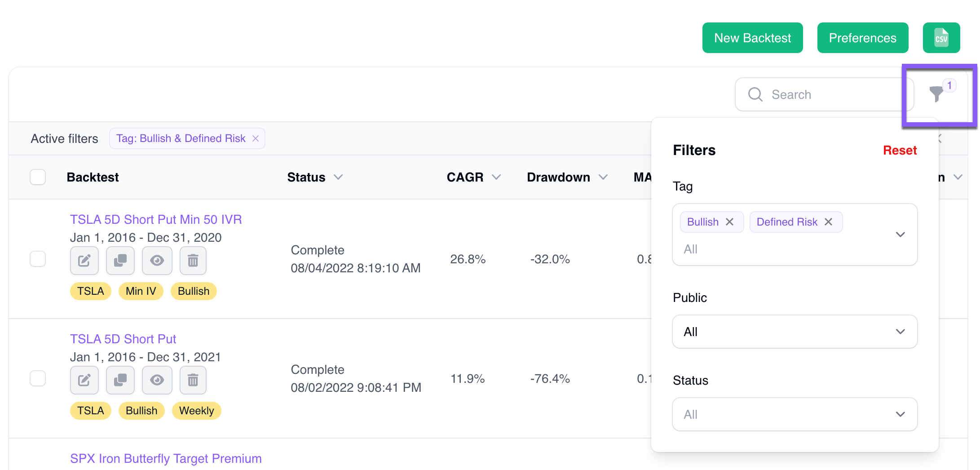Image resolution: width=980 pixels, height=470 pixels.
Task: Open the Status filter dropdown in Filters panel
Action: point(794,414)
